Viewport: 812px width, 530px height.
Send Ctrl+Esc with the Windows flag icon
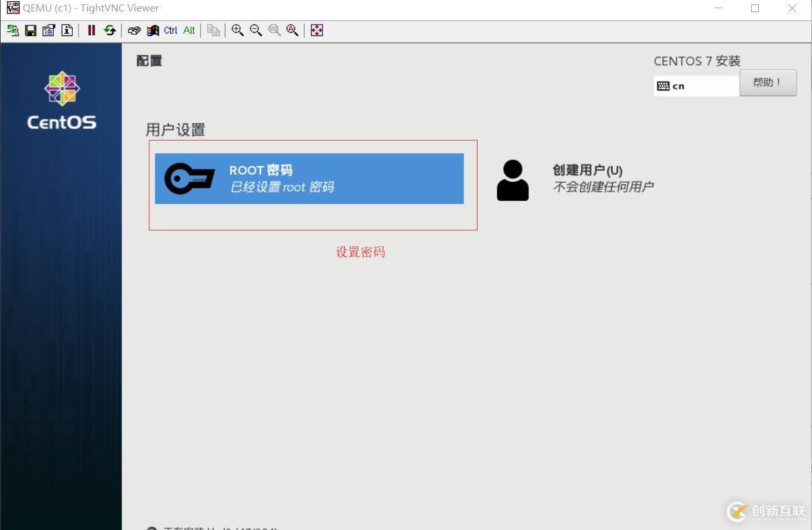click(x=153, y=30)
